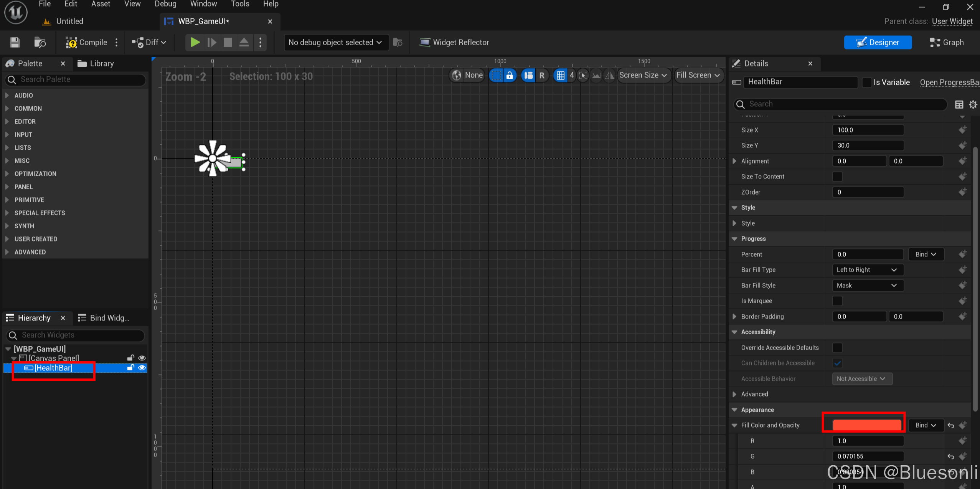This screenshot has width=980, height=489.
Task: Click the Search Palette field
Action: pos(76,79)
